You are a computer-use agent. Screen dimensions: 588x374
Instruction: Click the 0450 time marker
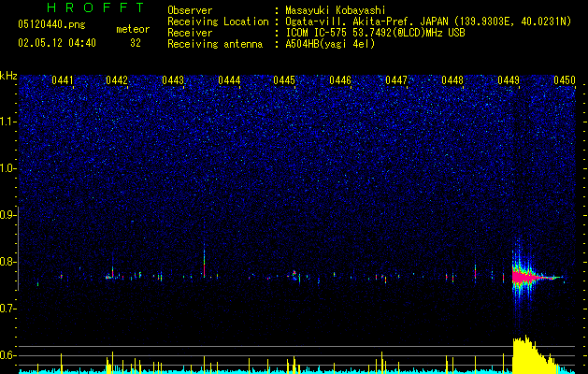[x=565, y=80]
